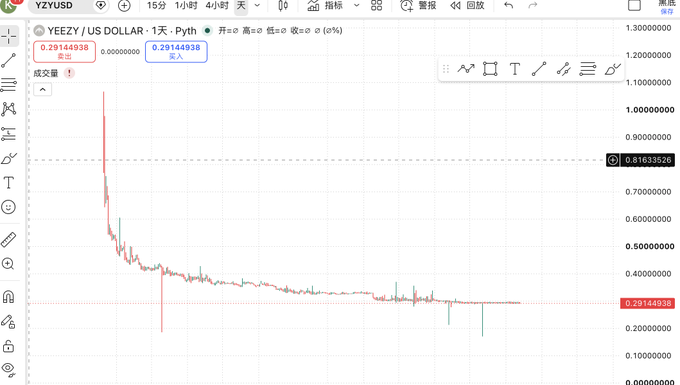Start 回放 bar replay
This screenshot has height=385, width=680.
click(x=467, y=6)
